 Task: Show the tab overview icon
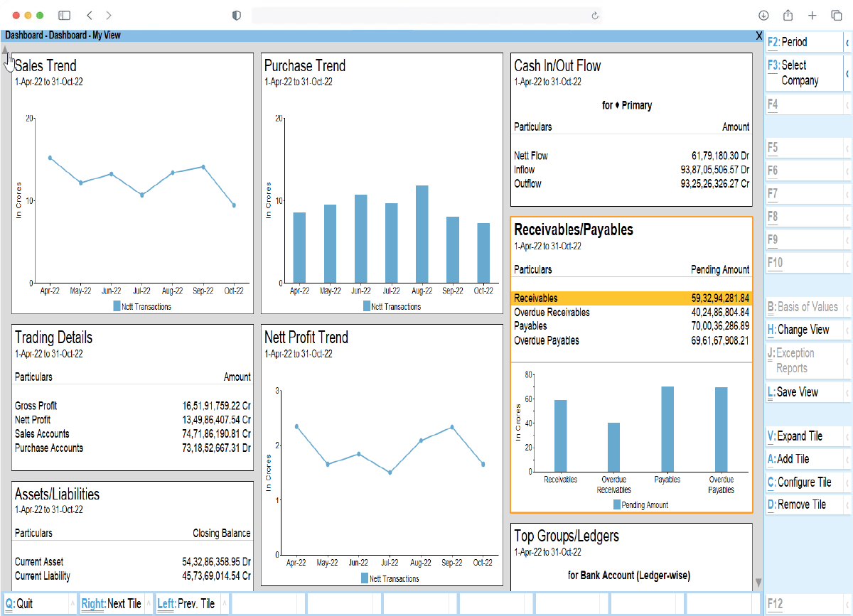(x=836, y=16)
